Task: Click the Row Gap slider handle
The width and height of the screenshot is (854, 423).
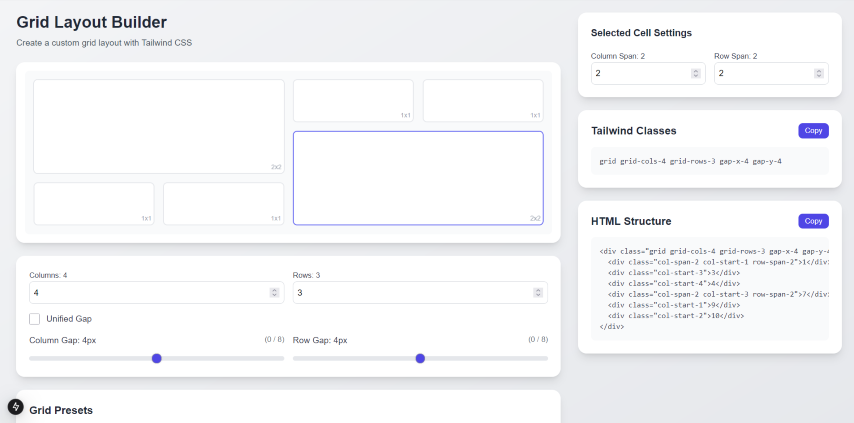Action: 420,358
